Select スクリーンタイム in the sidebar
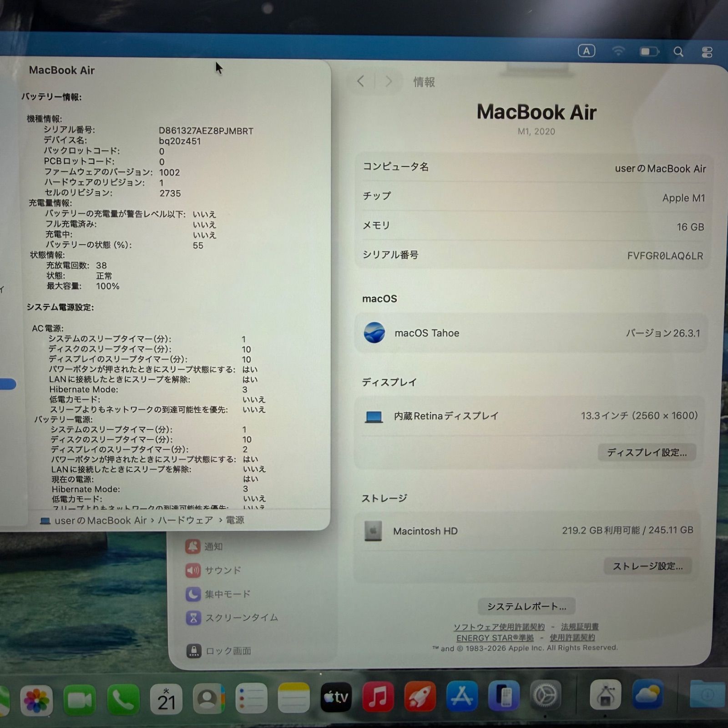The width and height of the screenshot is (728, 728). pyautogui.click(x=232, y=618)
